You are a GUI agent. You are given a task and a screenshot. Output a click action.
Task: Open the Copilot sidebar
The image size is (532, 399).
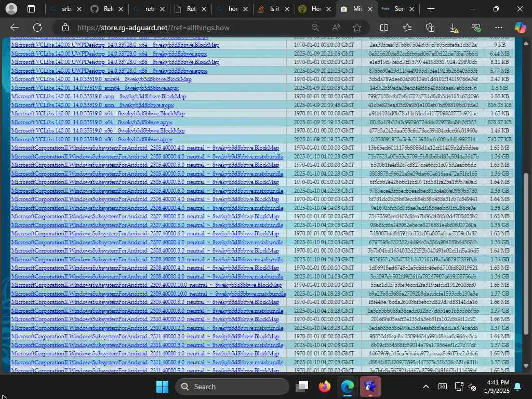[520, 28]
